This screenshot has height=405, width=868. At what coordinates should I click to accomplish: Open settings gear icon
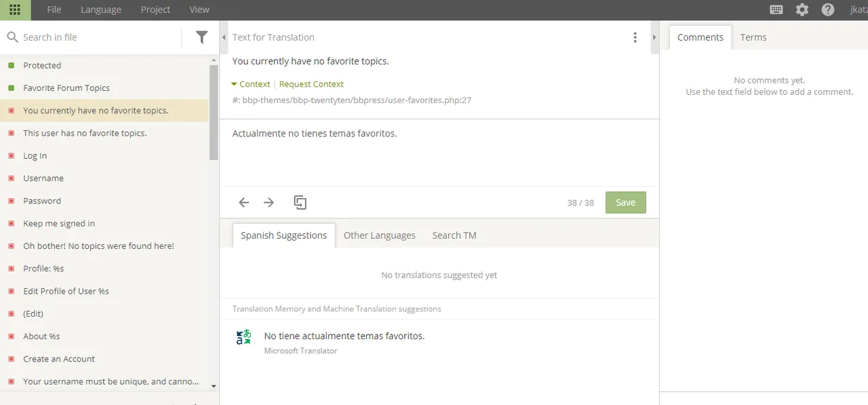(x=802, y=9)
